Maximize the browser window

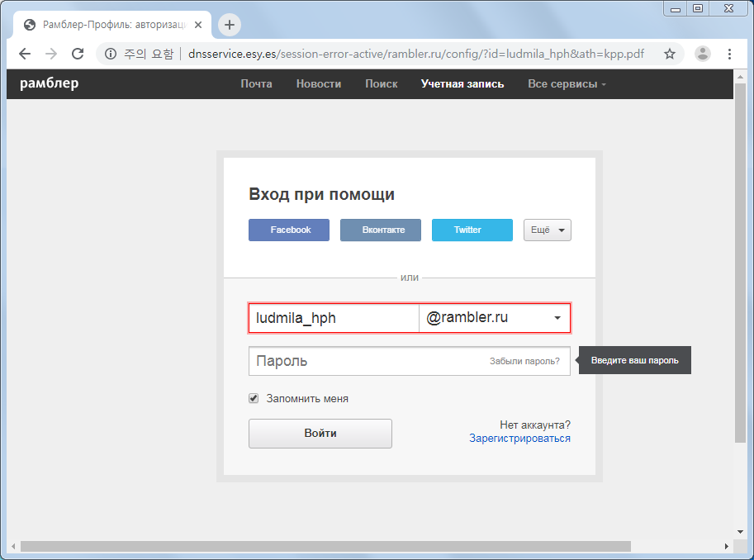point(698,8)
